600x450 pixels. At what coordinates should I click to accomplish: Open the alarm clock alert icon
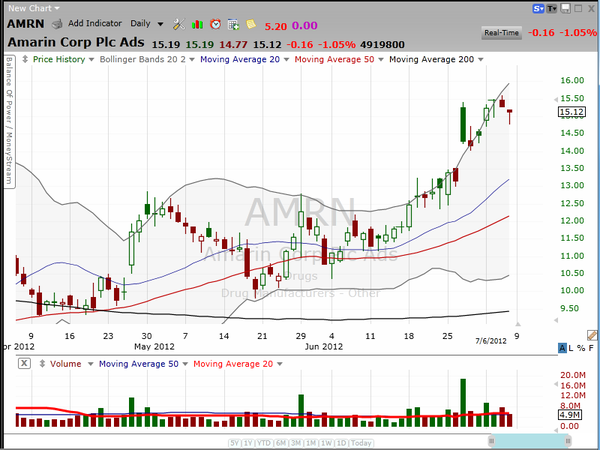(215, 24)
